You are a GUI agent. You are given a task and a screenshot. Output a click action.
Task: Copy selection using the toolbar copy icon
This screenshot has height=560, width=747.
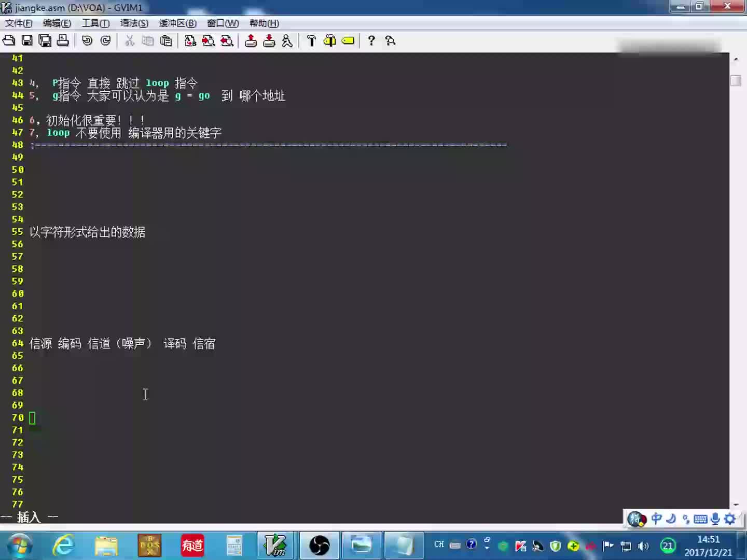(x=148, y=40)
